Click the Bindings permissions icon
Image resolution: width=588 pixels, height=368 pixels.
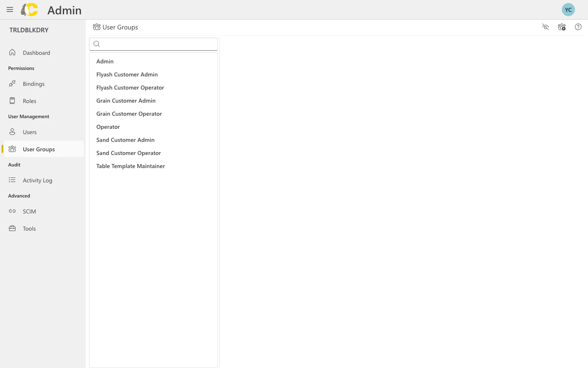tap(12, 83)
